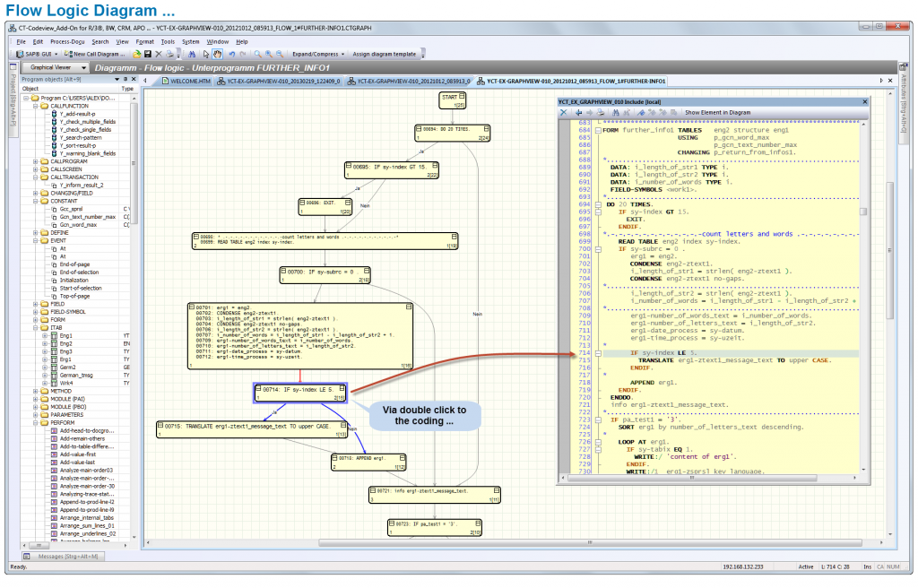The image size is (918, 588).
Task: Toggle the selection pointer tool
Action: pyautogui.click(x=205, y=53)
